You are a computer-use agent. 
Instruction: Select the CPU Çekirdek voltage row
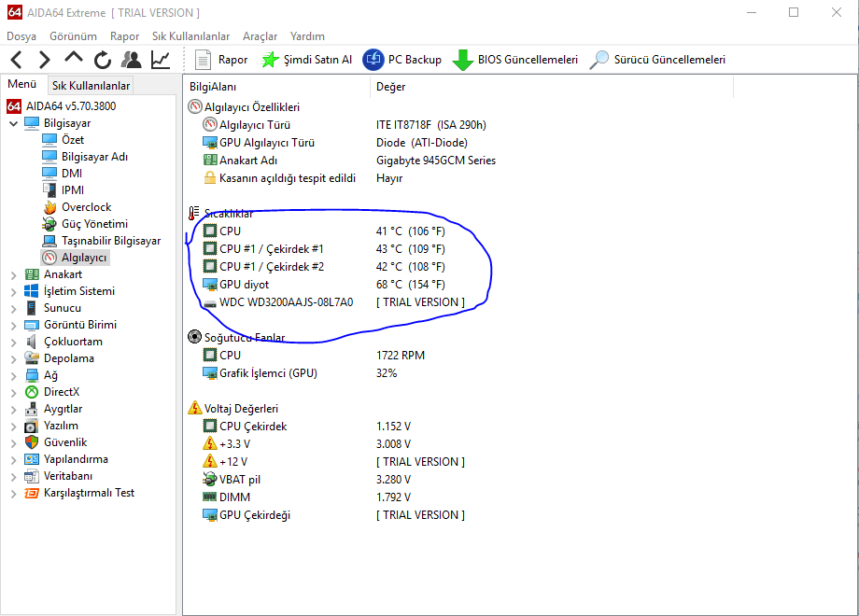pyautogui.click(x=307, y=427)
